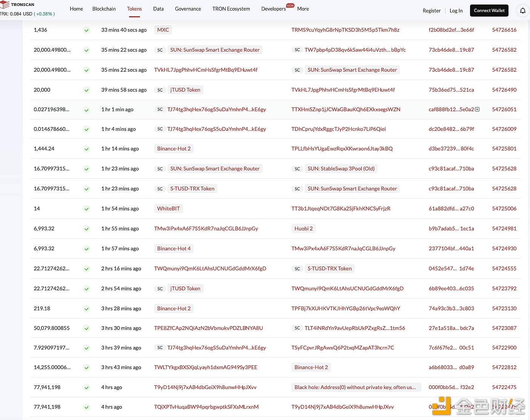The width and height of the screenshot is (530, 420).
Task: Click the TRONSCAN logo
Action: [17, 5]
